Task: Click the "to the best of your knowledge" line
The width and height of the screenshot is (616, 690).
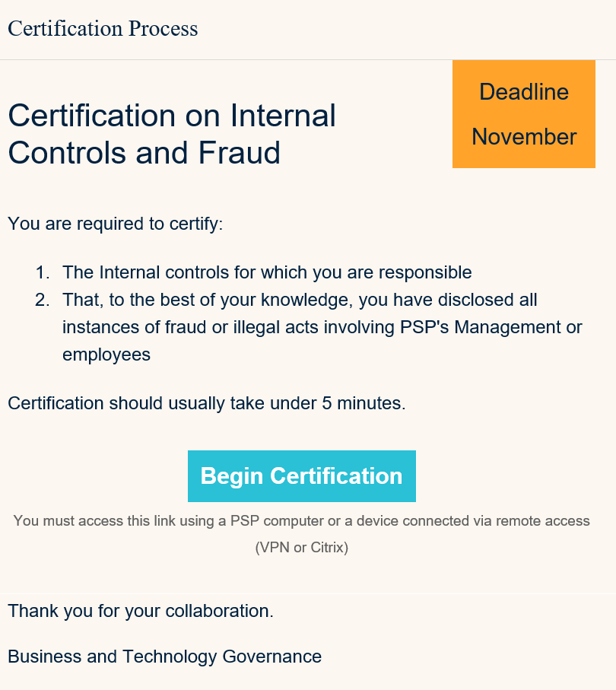Action: (300, 300)
